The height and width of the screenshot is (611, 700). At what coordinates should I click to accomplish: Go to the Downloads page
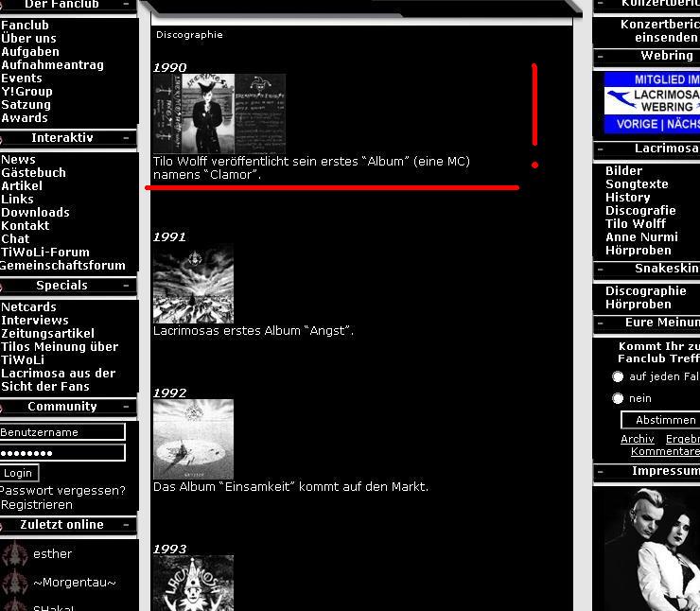(35, 213)
